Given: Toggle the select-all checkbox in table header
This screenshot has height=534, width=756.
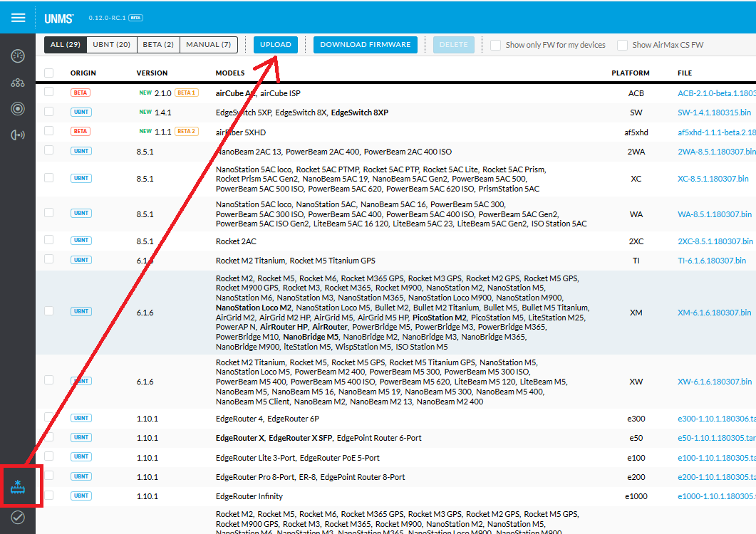Looking at the screenshot, I should pyautogui.click(x=49, y=73).
